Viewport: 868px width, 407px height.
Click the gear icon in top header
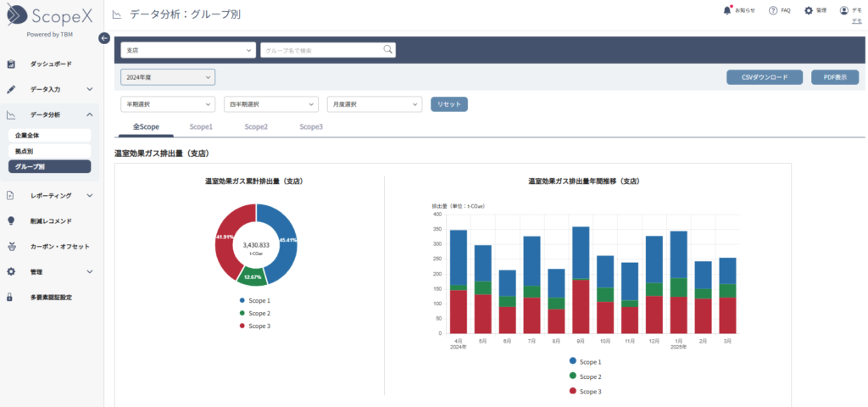coord(809,10)
